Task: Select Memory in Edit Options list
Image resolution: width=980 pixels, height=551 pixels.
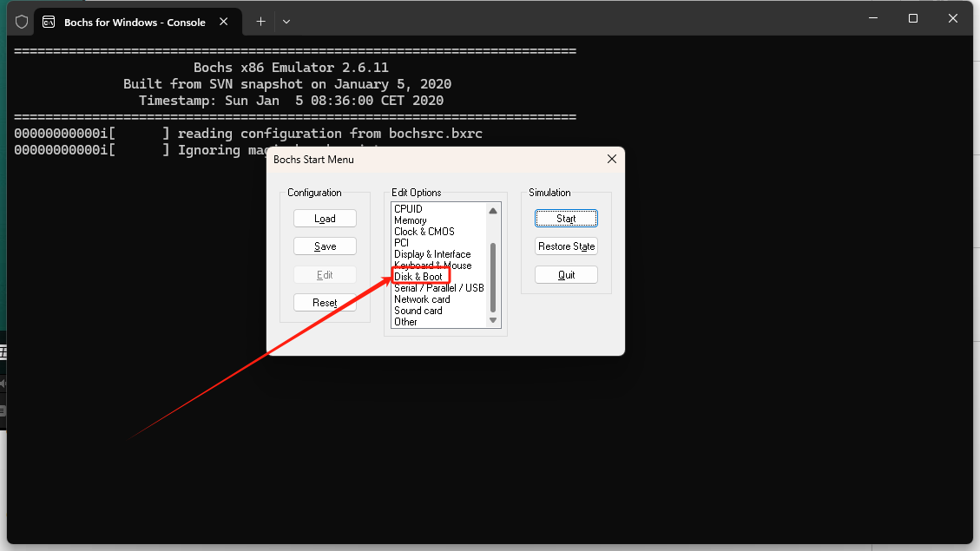Action: tap(410, 220)
